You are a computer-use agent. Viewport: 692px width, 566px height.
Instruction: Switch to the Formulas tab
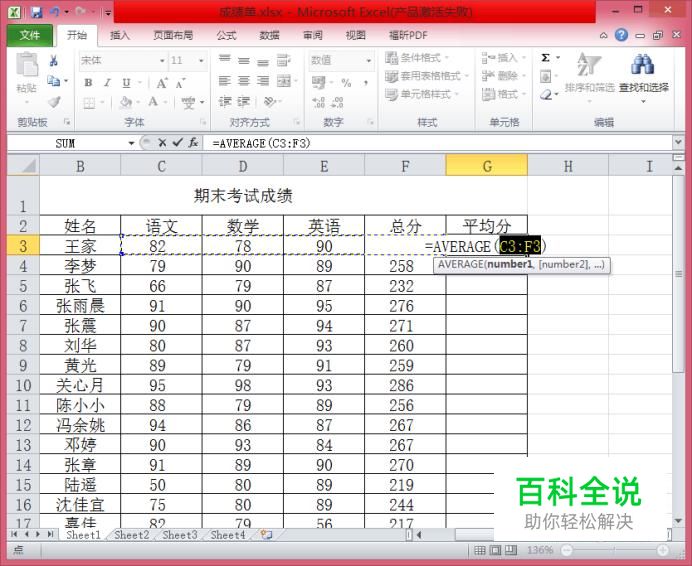click(226, 35)
